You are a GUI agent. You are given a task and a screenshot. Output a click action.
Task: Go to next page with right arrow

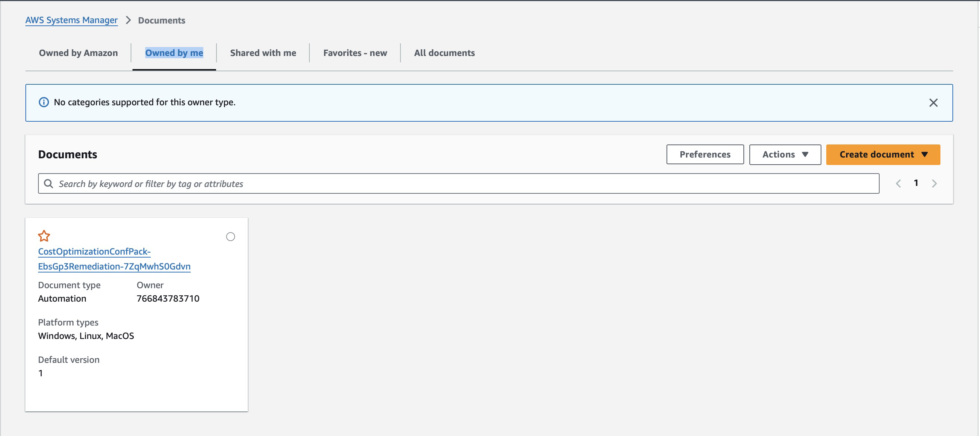(935, 183)
